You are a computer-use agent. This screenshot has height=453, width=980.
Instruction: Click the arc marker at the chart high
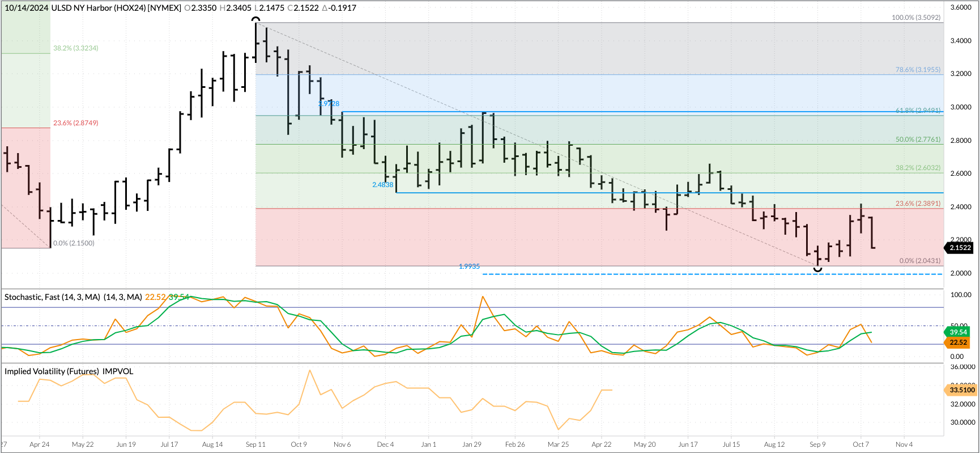[x=256, y=20]
